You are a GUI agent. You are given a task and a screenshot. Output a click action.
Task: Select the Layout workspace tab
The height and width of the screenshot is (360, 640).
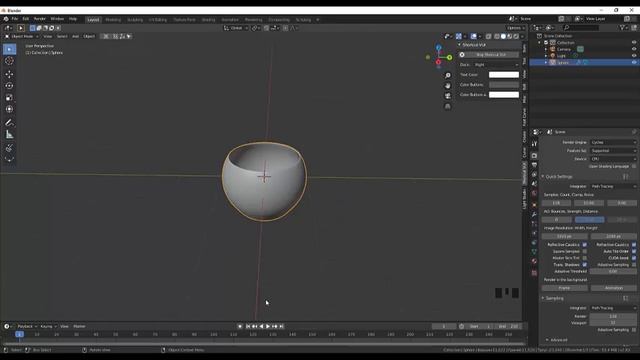[x=93, y=20]
